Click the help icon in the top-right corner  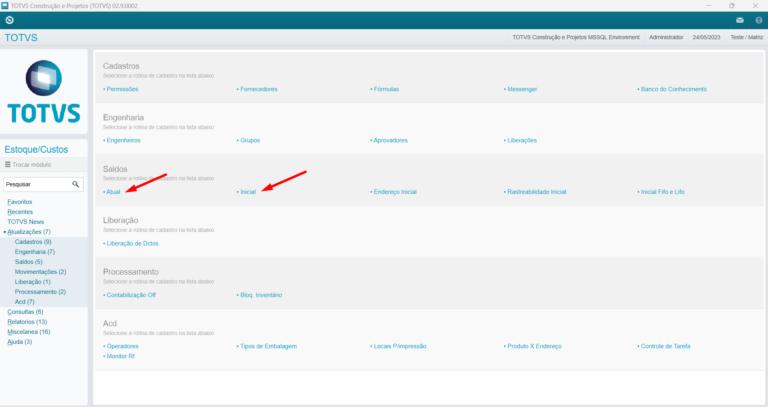pos(757,20)
